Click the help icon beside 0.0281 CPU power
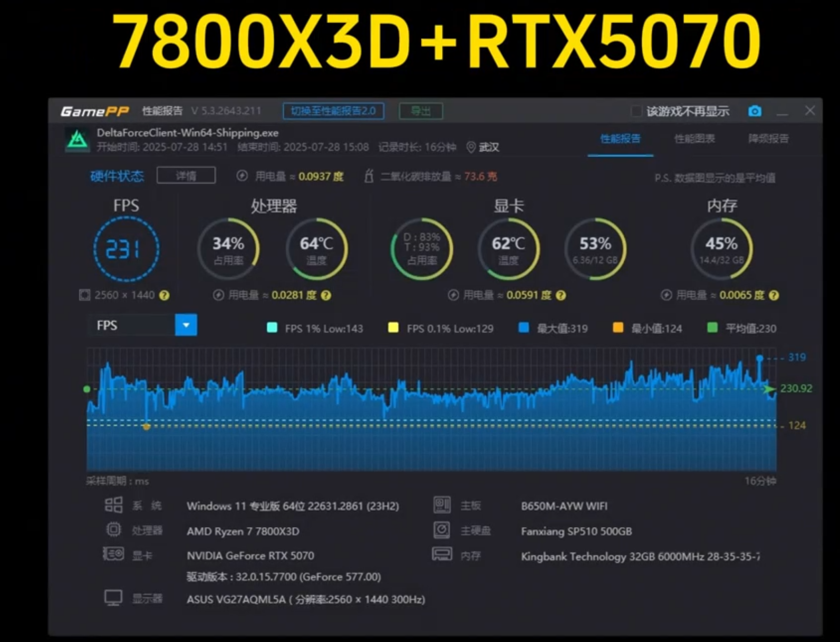 (326, 295)
